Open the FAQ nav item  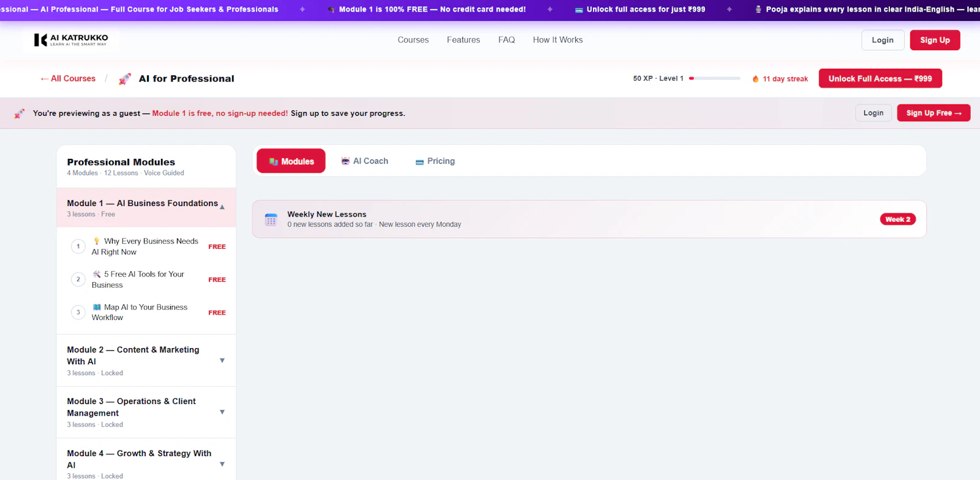(x=507, y=40)
